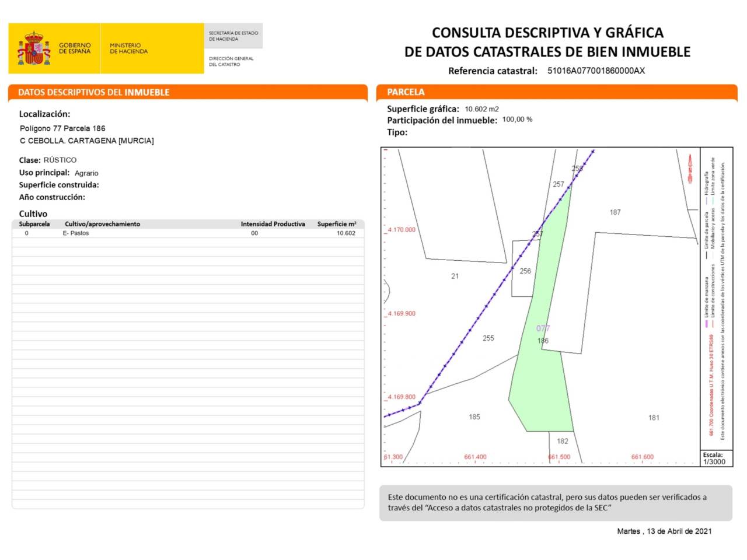Click the 'Referencia catastral:' label
The height and width of the screenshot is (560, 747).
coord(493,71)
